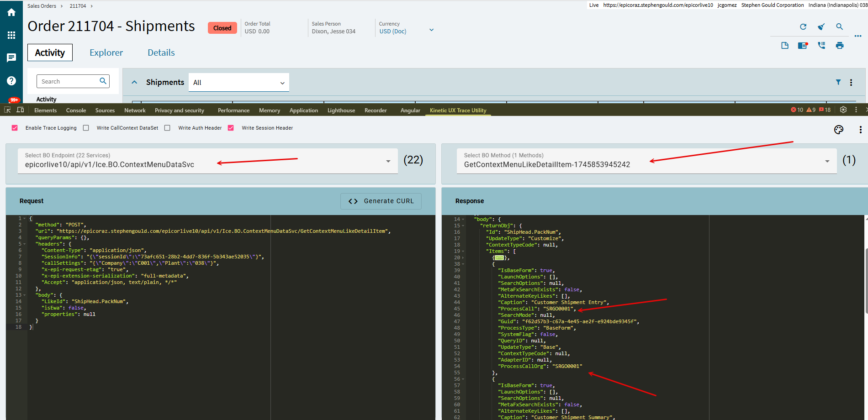Collapse line 5 headers block in Request
The image size is (868, 420).
(24, 244)
